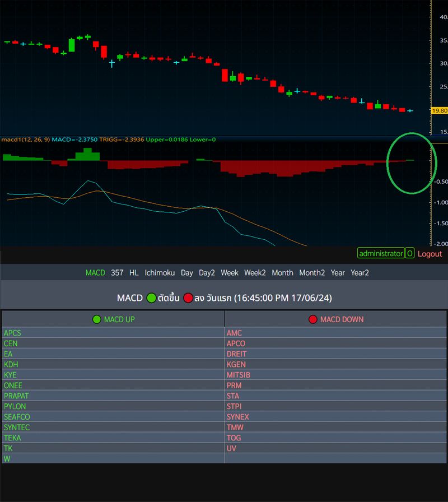Click the yellow 19.80 price label

pos(439,110)
